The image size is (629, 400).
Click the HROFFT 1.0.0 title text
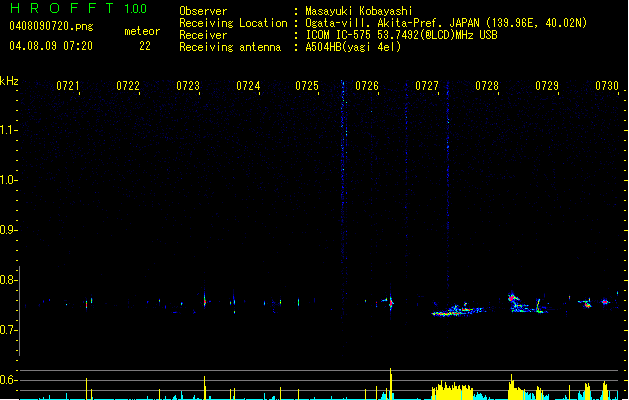pos(78,8)
